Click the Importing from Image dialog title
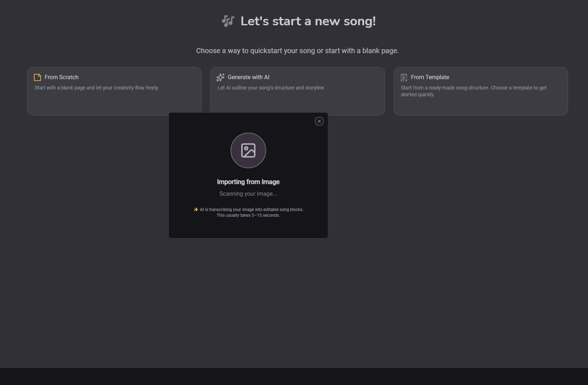 click(248, 182)
